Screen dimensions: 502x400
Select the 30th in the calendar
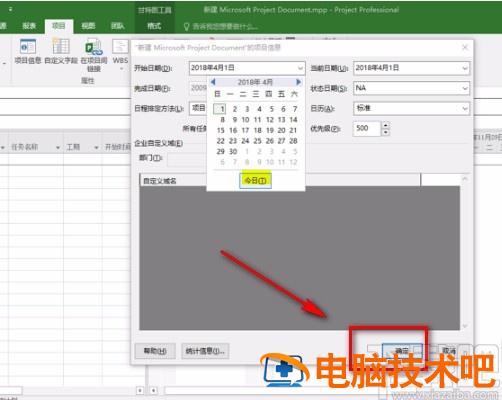click(x=233, y=152)
